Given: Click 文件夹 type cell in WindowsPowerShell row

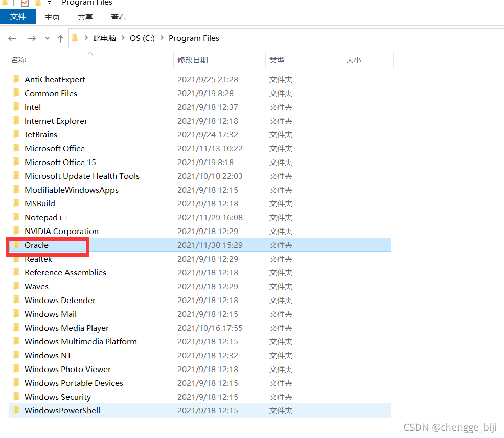Looking at the screenshot, I should [x=281, y=411].
